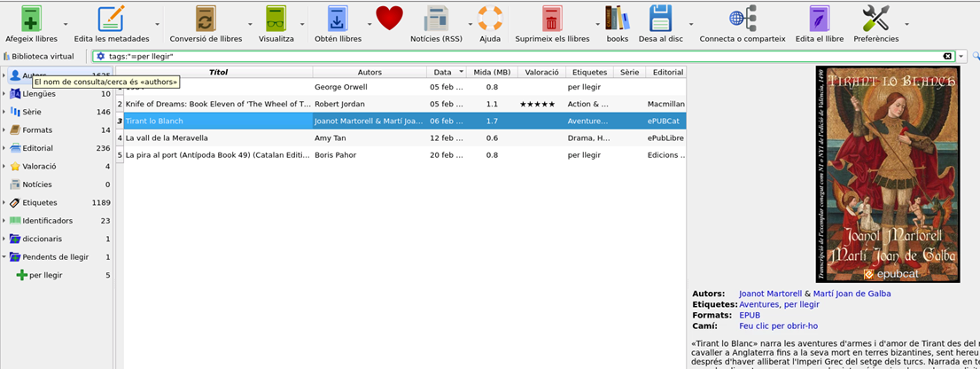Sort by the Editorial column header
Screen dimensions: 980x369
665,72
